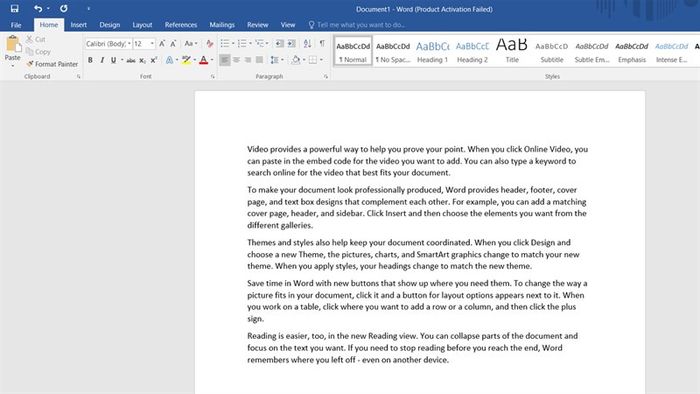
Task: Click the Save icon in the title bar
Action: 14,8
